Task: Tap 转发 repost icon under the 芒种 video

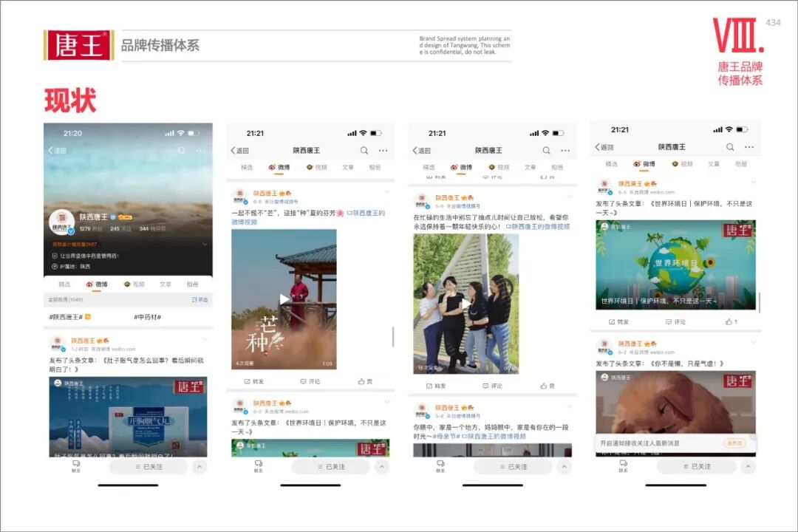Action: tap(254, 381)
